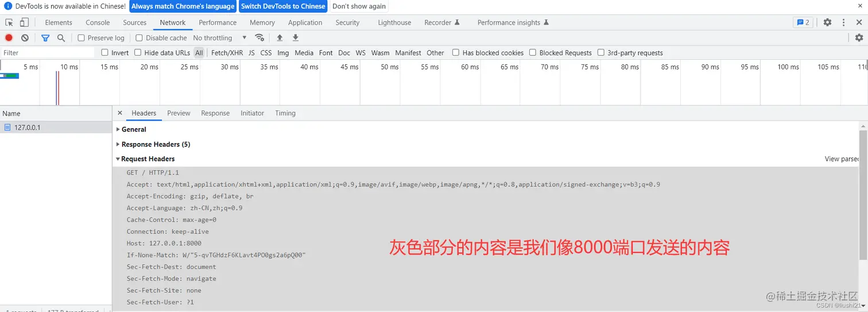Open network conditions wifi icon

259,38
